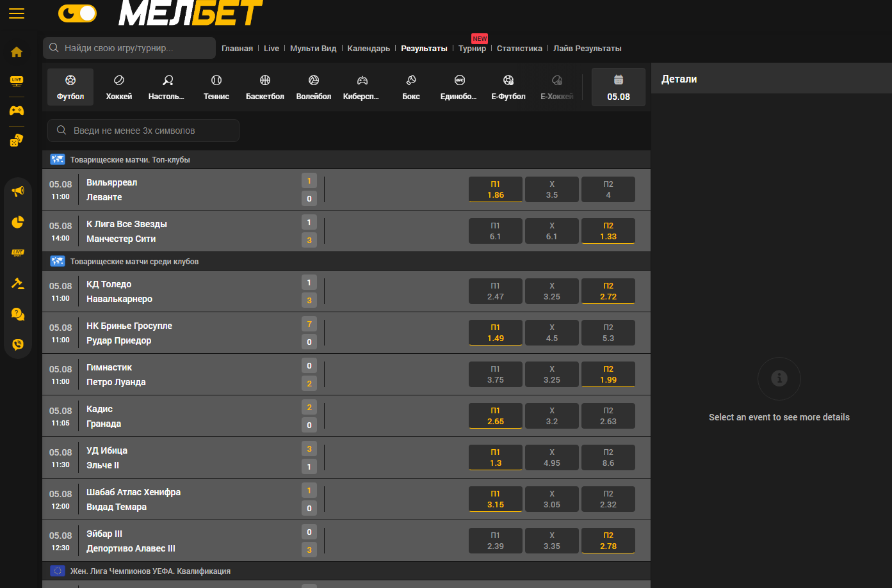Click П1 3.15 odds for Шабаб Атлас Хенифра
892x588 pixels.
496,499
